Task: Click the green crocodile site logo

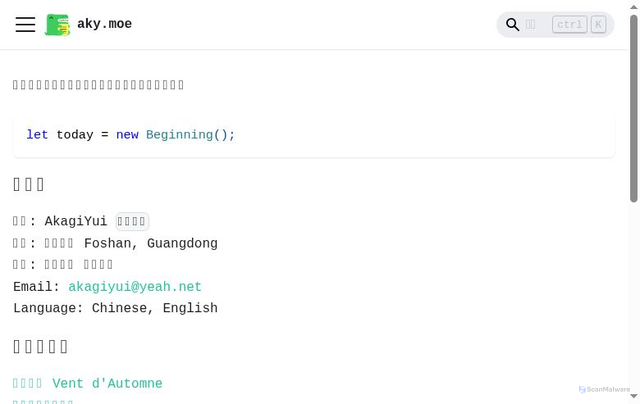Action: [57, 24]
